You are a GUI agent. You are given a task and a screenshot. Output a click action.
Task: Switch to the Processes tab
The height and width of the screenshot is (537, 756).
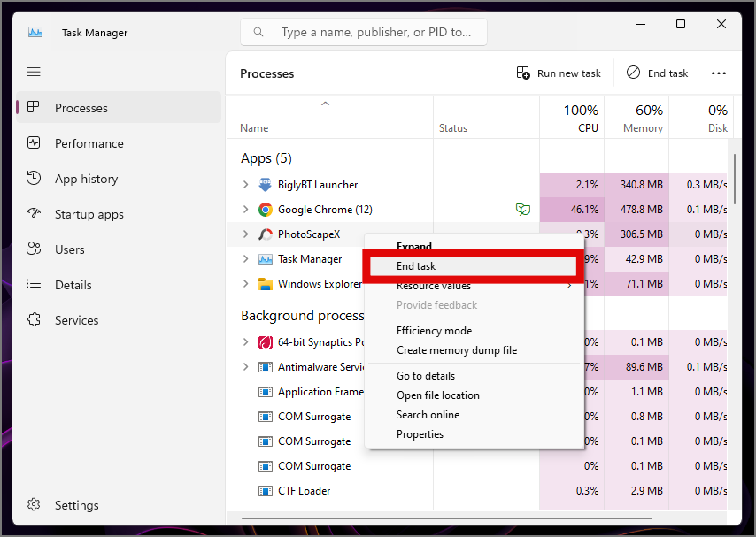click(119, 108)
